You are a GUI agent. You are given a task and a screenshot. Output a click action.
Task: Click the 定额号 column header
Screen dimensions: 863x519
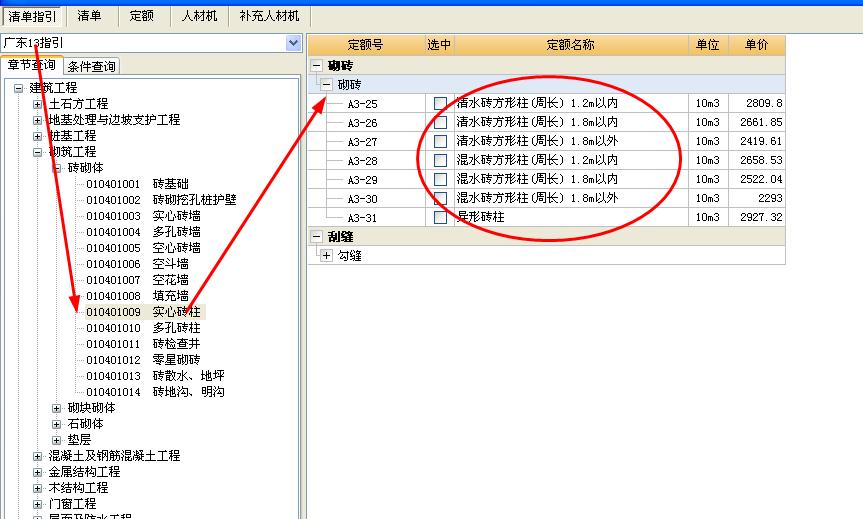click(x=367, y=45)
